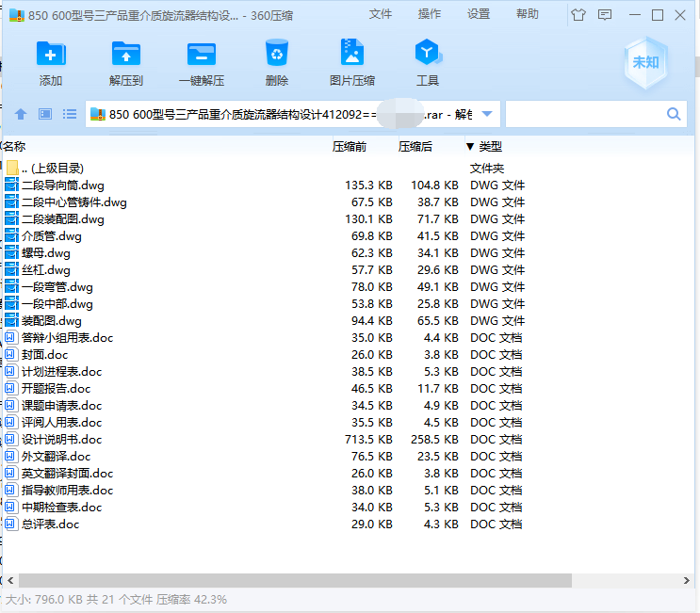
Task: Select the file 评阅人用表.doc
Action: coord(61,423)
